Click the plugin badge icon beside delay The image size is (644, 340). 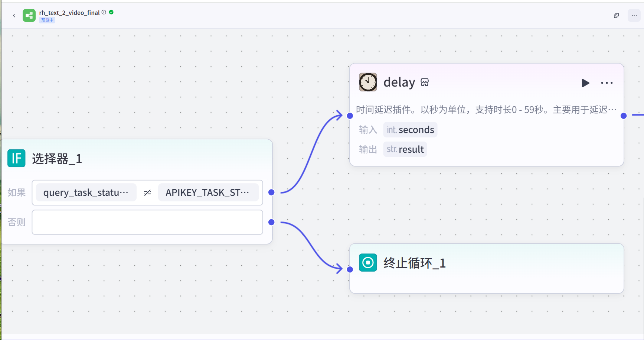(425, 82)
